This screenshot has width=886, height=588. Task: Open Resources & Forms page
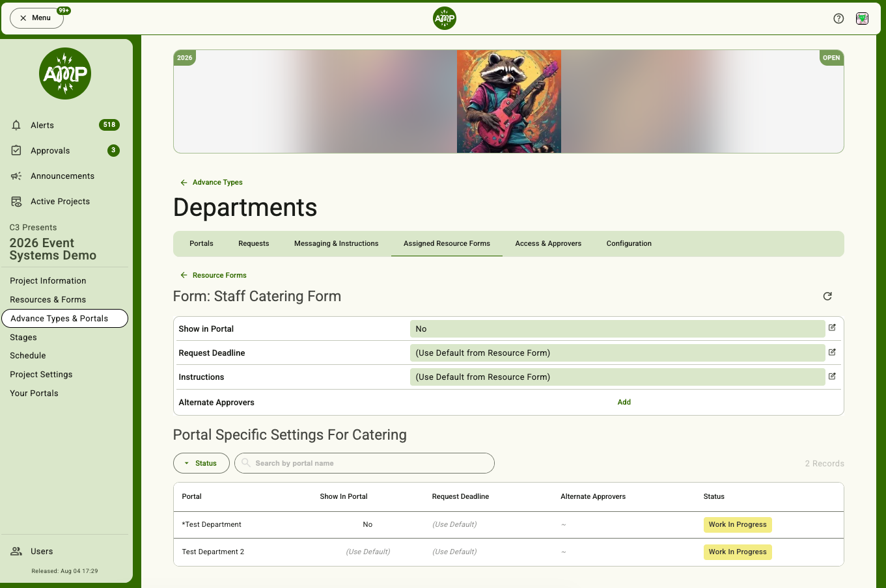click(x=48, y=300)
